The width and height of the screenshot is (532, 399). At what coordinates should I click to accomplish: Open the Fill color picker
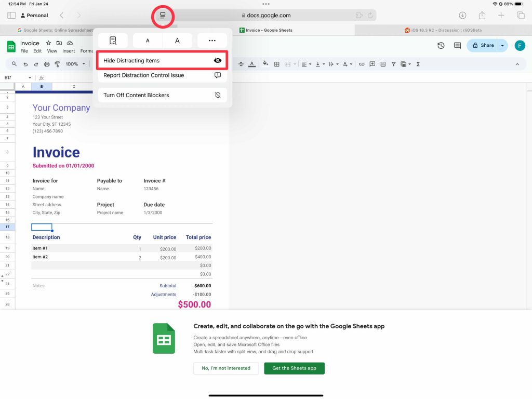265,64
